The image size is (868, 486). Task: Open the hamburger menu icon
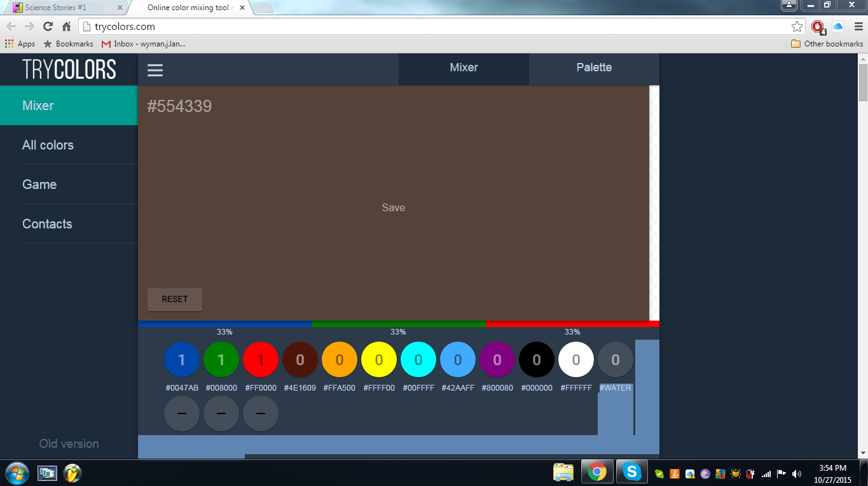[x=155, y=70]
